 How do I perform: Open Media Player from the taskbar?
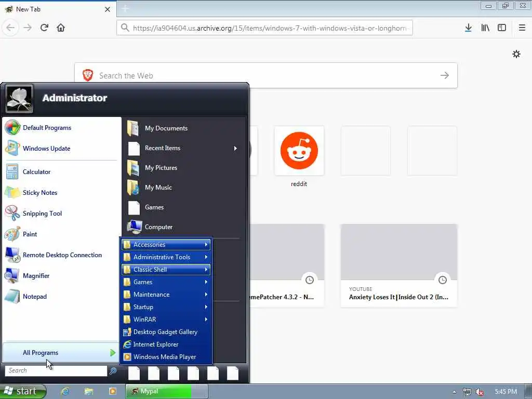click(112, 391)
